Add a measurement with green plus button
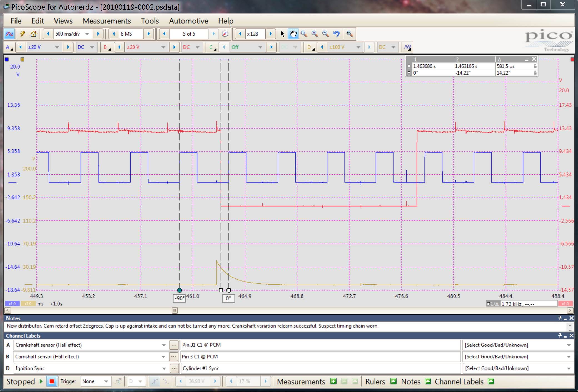This screenshot has width=578, height=392. 333,381
